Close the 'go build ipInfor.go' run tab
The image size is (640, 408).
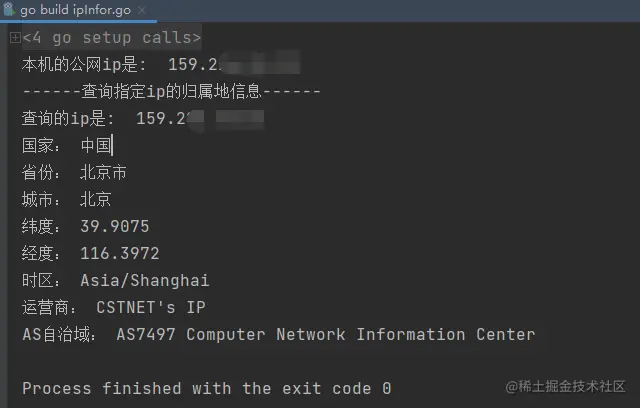click(142, 10)
